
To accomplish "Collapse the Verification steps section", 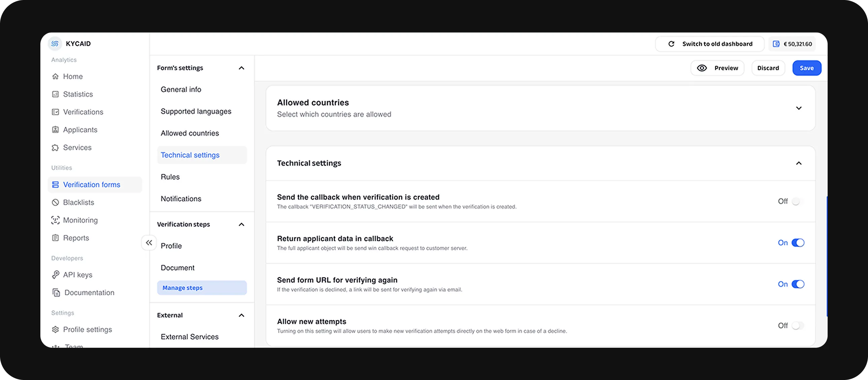I will (241, 224).
